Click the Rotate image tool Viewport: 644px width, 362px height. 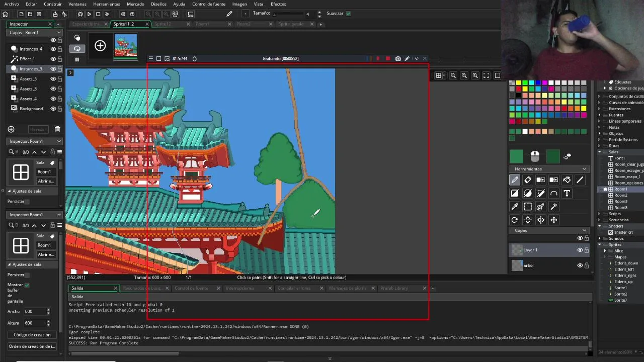click(x=515, y=220)
